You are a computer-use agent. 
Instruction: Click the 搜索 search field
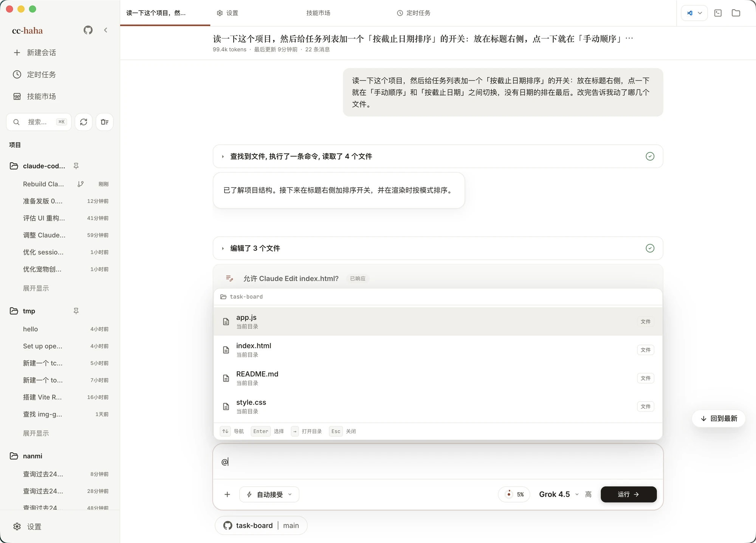point(39,122)
